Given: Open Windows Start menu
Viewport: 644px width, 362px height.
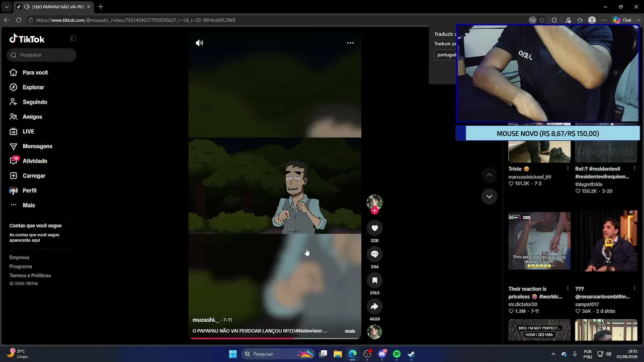Looking at the screenshot, I should click(x=233, y=354).
